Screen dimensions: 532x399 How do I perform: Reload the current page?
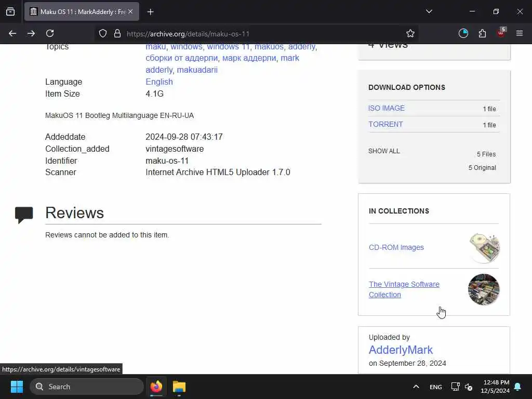(x=50, y=33)
